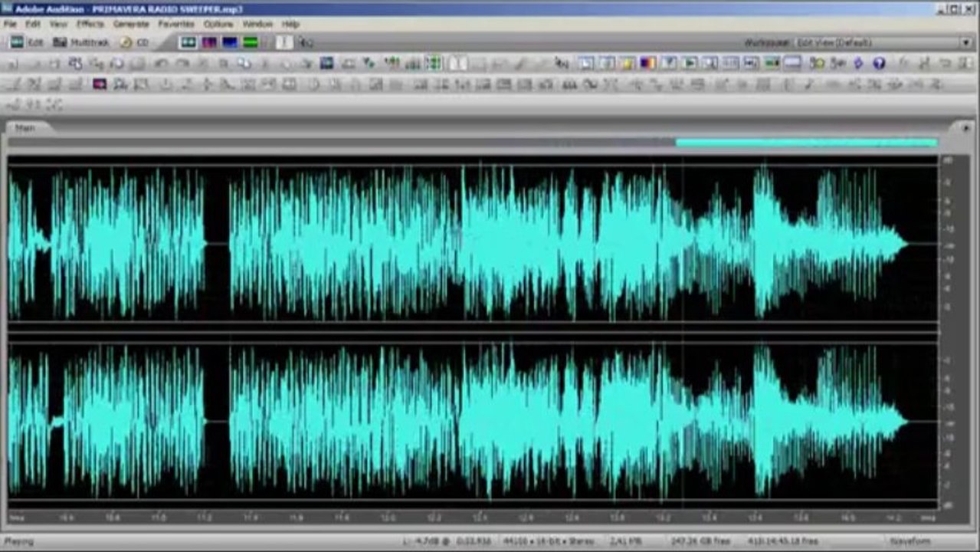Open the File menu
The image size is (980, 552).
pyautogui.click(x=10, y=25)
